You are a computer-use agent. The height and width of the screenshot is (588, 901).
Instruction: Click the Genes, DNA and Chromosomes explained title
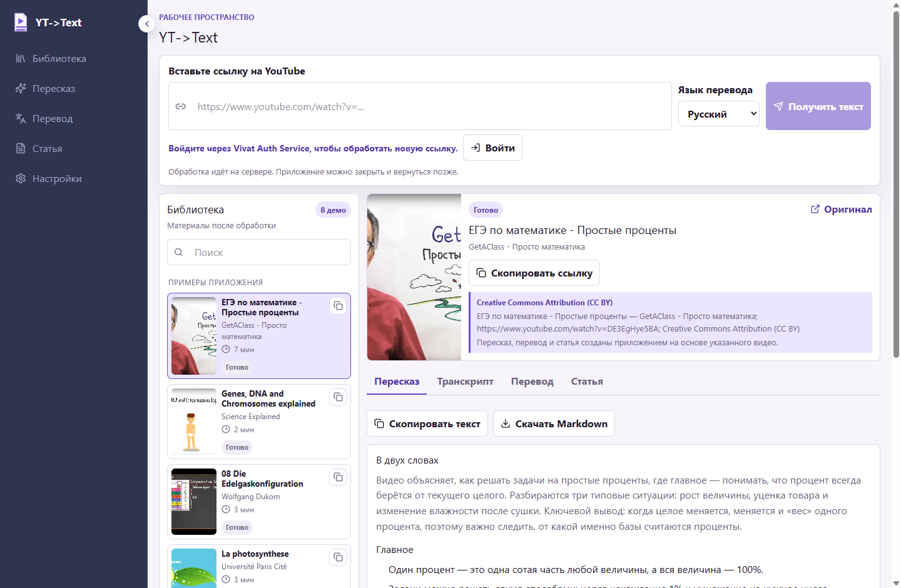click(268, 398)
